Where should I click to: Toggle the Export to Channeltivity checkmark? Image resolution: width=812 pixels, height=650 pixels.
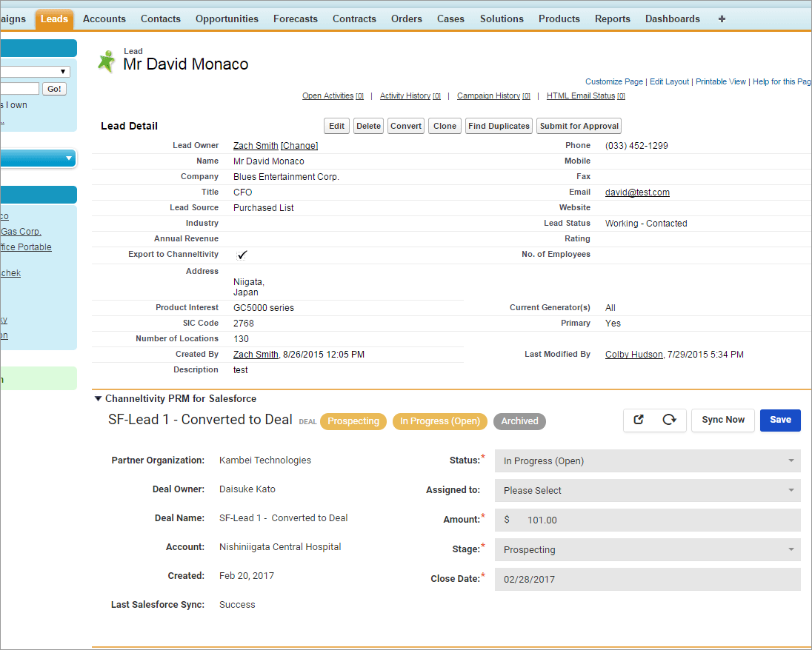[242, 255]
